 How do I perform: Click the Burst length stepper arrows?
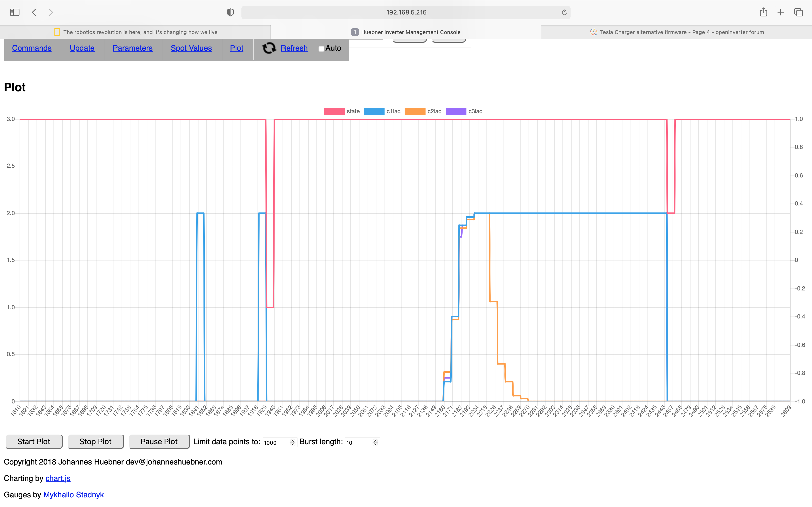click(x=375, y=442)
